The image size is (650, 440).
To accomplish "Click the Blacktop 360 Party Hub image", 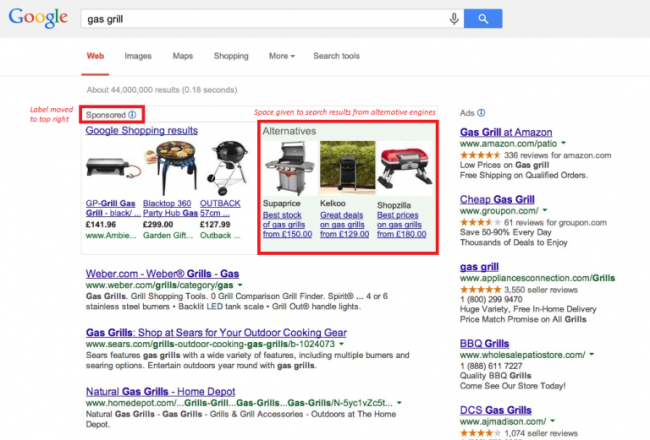I will point(170,167).
